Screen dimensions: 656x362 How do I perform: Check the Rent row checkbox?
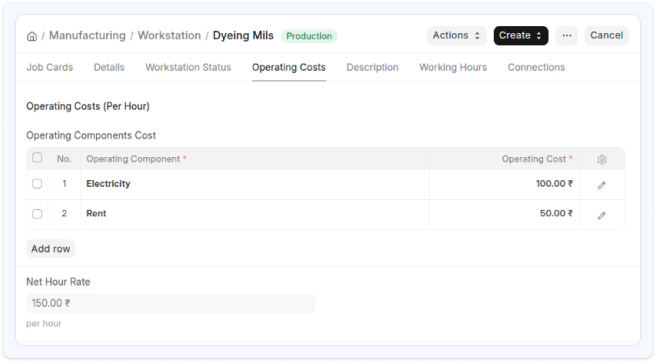(37, 214)
